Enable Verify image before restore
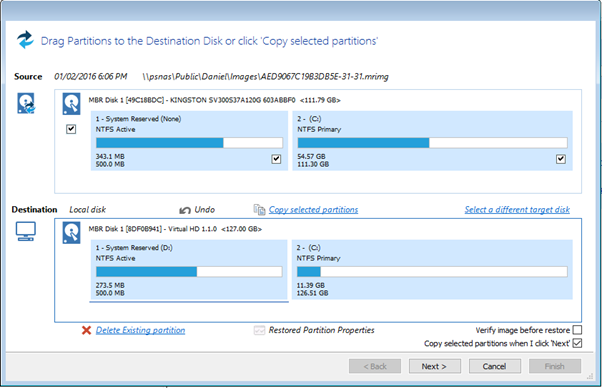602x388 pixels. coord(577,330)
